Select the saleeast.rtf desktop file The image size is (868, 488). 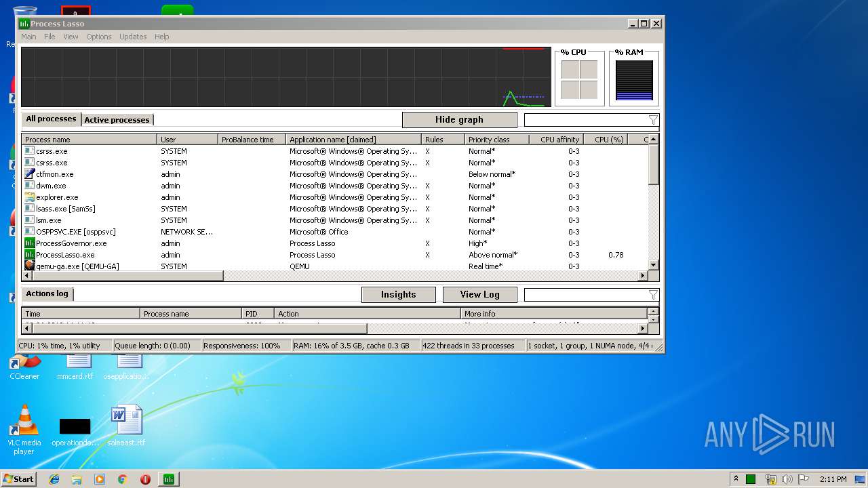click(x=126, y=426)
